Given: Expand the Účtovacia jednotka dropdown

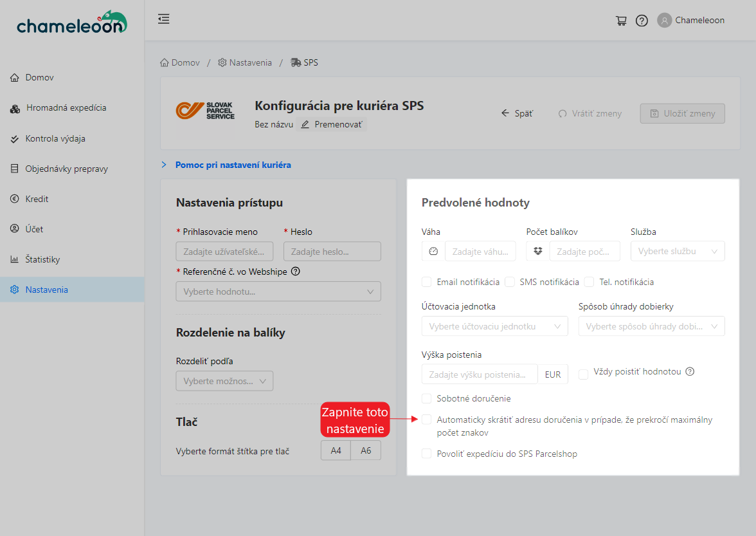Looking at the screenshot, I should [494, 326].
